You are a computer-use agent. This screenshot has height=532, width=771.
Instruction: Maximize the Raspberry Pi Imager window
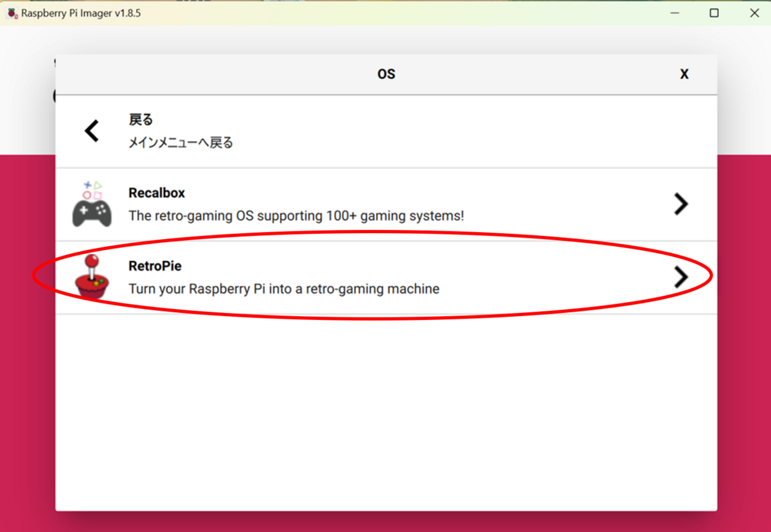[714, 13]
